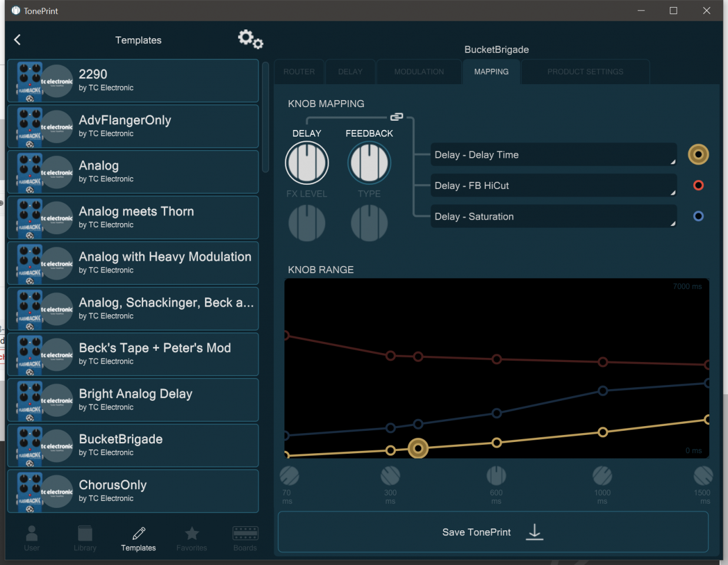728x565 pixels.
Task: Click the 300 ms knob position marker
Action: tap(391, 476)
